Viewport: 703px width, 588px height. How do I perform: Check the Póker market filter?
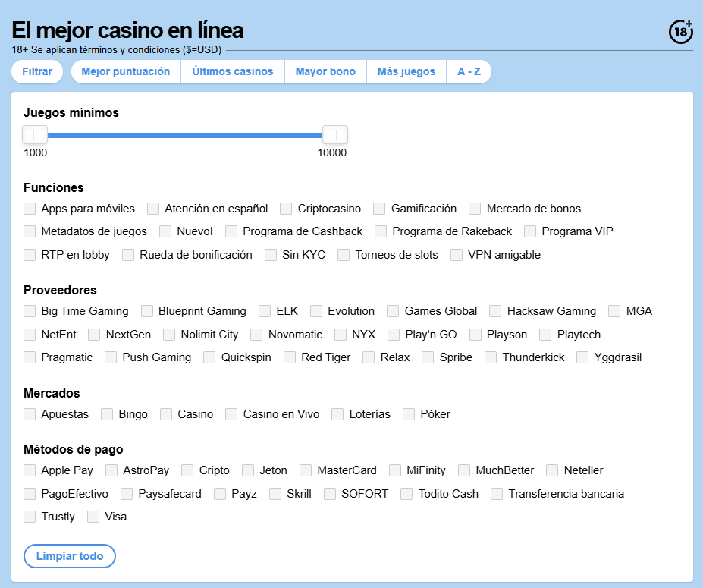[408, 414]
